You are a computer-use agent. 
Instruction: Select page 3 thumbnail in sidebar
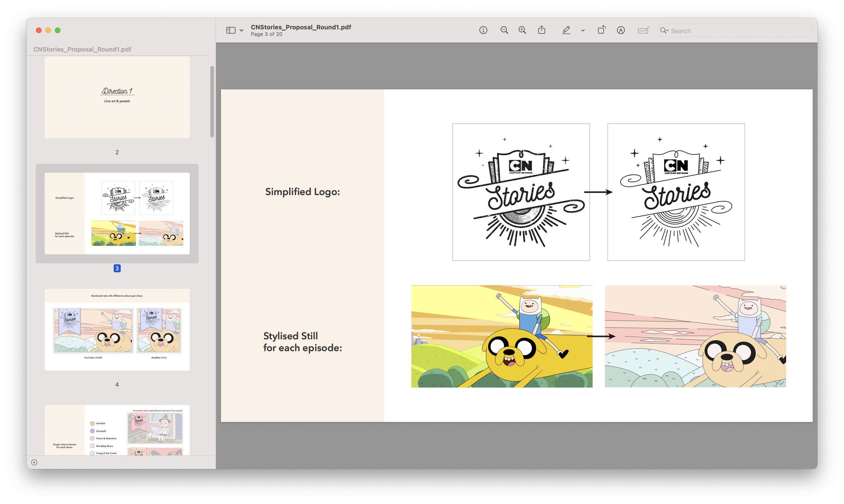117,213
